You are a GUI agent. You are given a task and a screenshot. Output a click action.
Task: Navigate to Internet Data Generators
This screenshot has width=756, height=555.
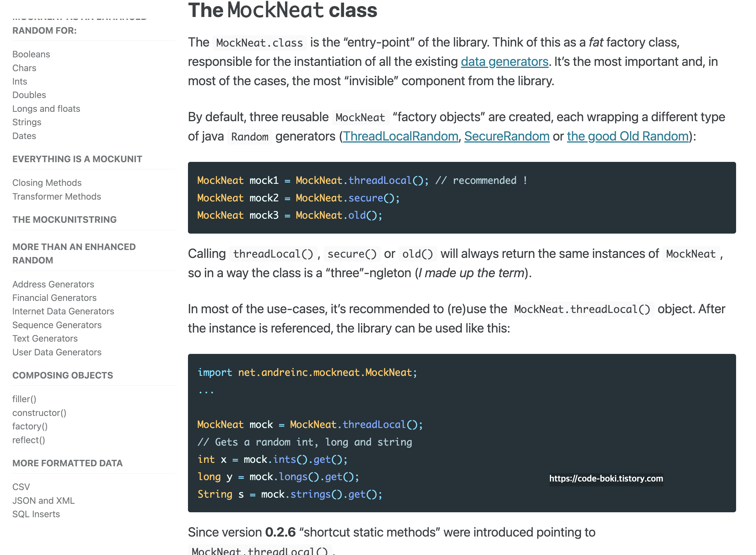point(63,311)
